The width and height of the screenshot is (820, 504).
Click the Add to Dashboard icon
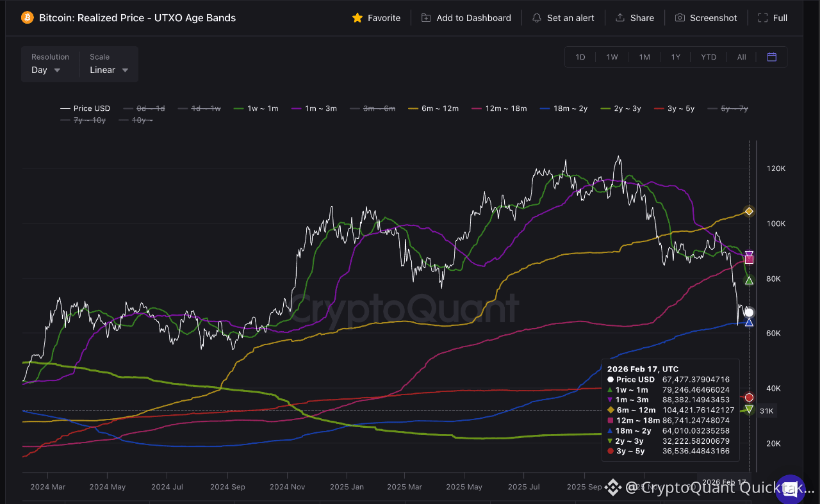click(426, 18)
